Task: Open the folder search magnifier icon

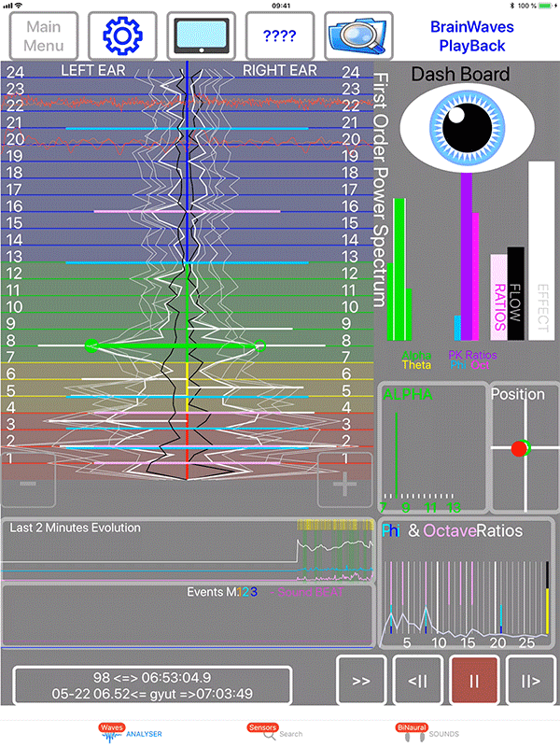Action: pyautogui.click(x=358, y=35)
